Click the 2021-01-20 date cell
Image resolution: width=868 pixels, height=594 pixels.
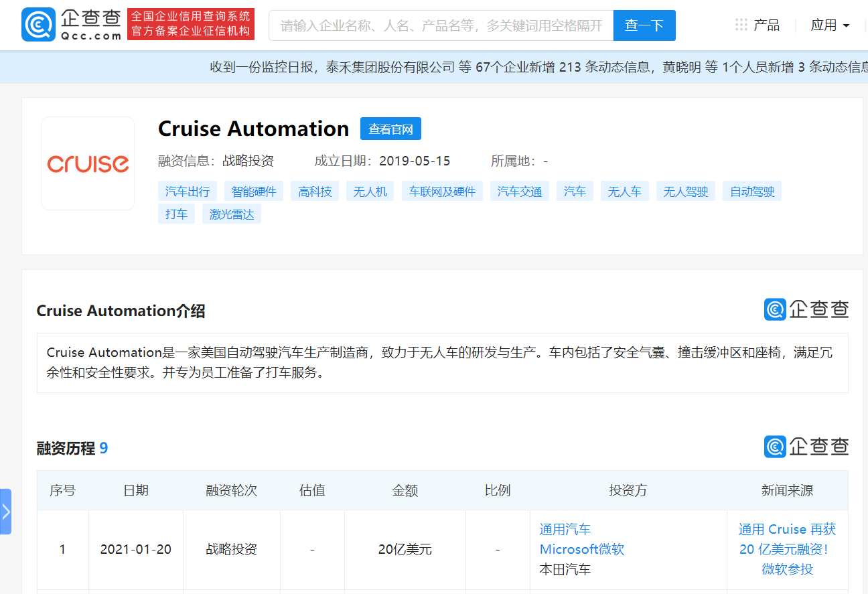tap(136, 550)
